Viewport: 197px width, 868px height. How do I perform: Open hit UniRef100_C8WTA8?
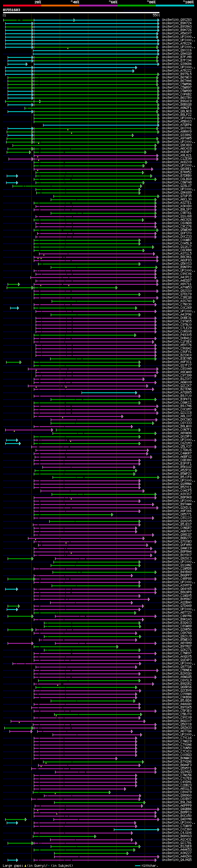click(177, 182)
